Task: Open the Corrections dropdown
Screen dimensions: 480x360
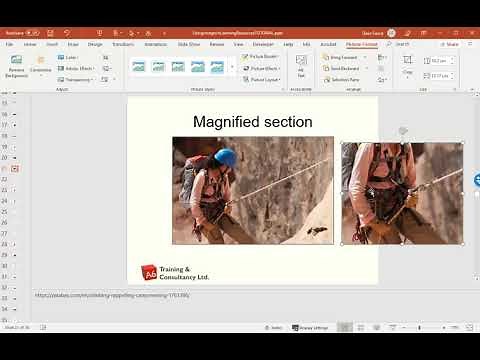Action: [41, 67]
